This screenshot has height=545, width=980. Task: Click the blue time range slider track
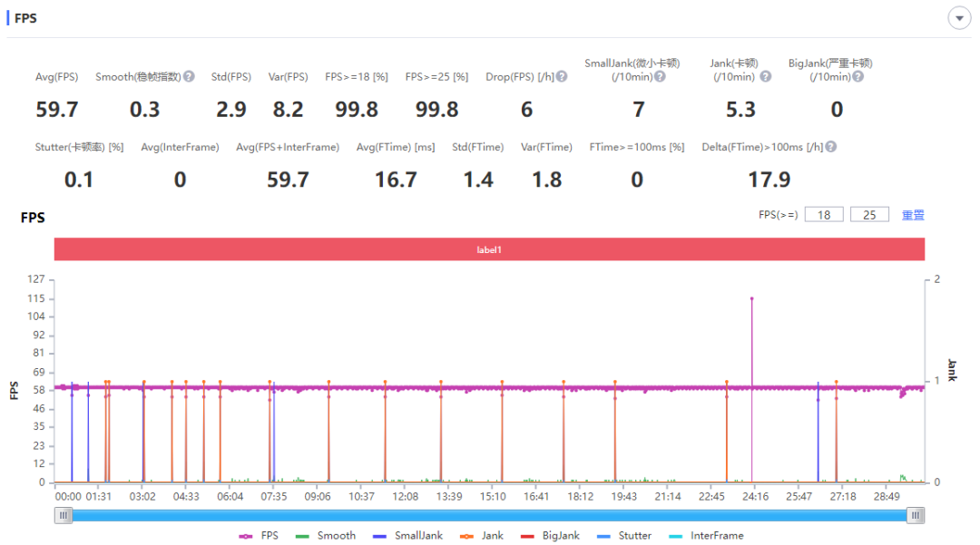tap(489, 516)
